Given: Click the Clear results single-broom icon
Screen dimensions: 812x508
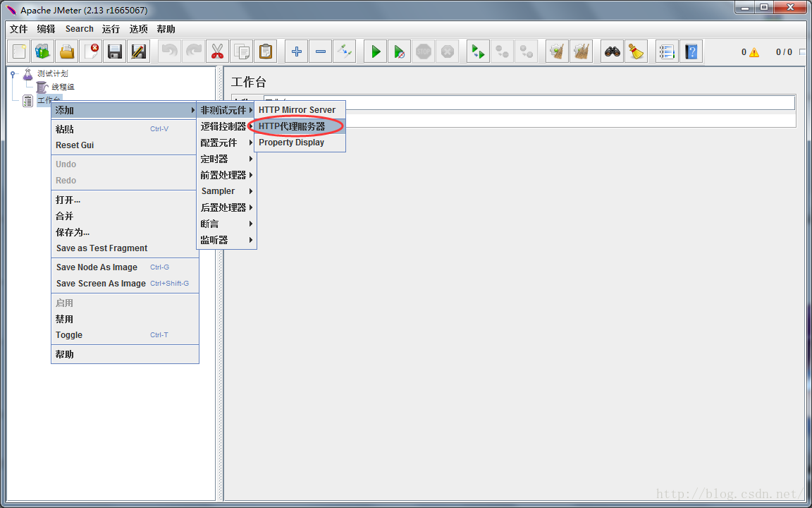Looking at the screenshot, I should (x=557, y=52).
